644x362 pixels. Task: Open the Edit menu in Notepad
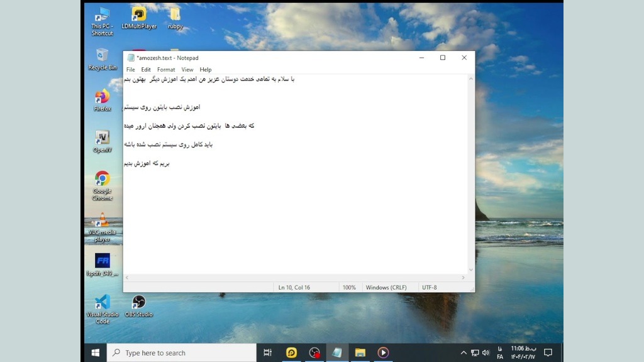(146, 70)
